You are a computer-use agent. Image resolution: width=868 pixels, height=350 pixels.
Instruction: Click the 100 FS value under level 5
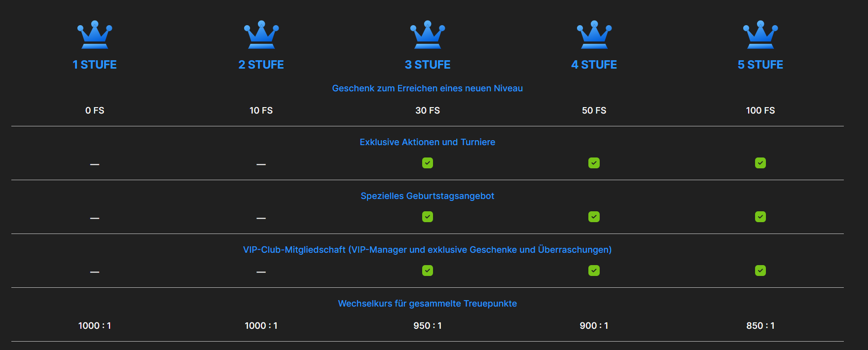point(760,111)
